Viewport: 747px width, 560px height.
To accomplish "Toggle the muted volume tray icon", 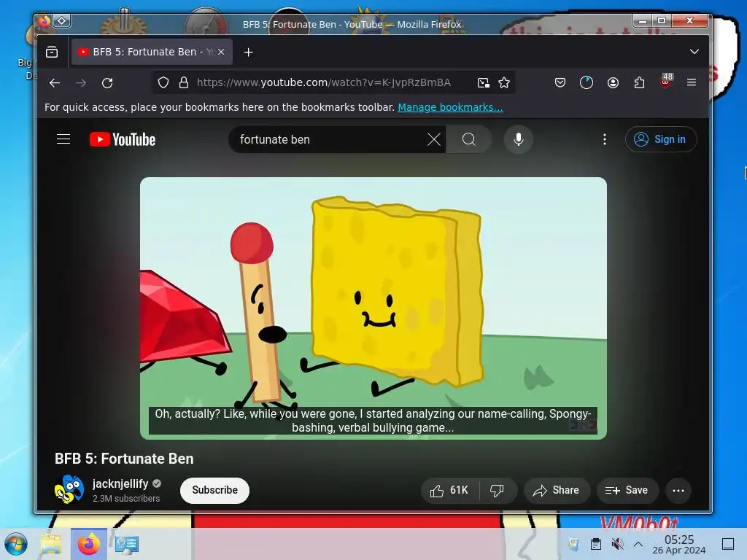I will (617, 544).
